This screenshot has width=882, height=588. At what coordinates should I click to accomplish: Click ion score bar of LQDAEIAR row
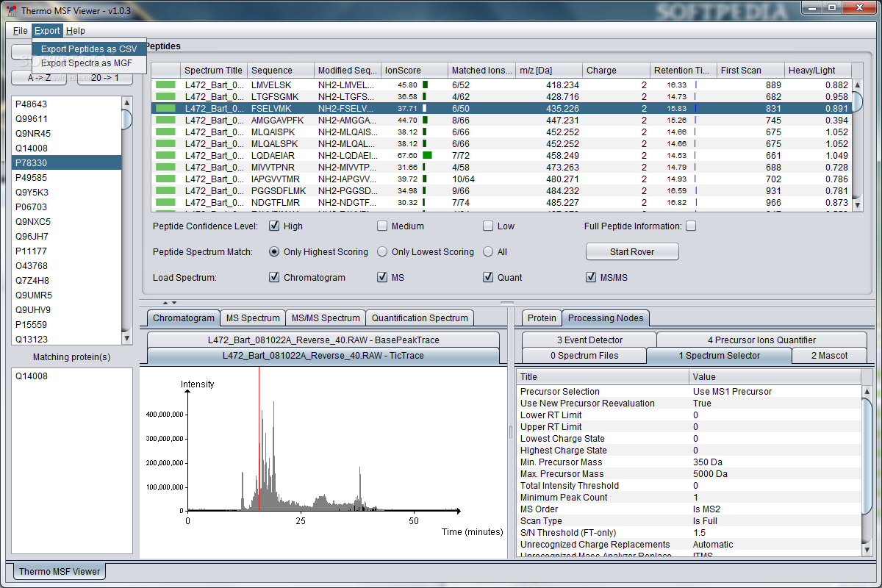[427, 155]
